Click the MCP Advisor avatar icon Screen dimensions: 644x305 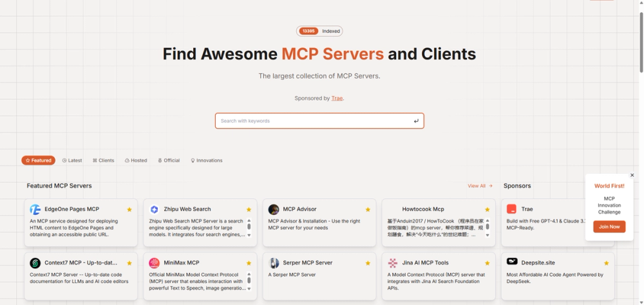pos(274,209)
